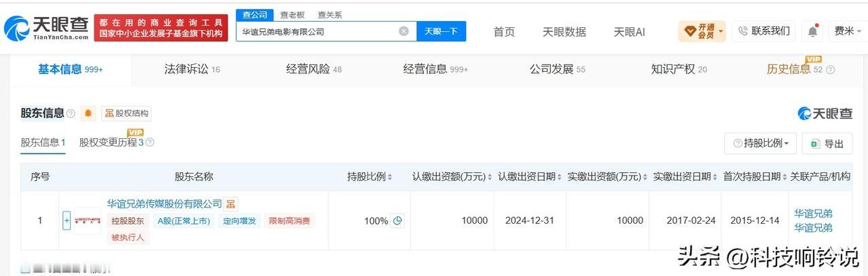The height and width of the screenshot is (276, 868).
Task: Open the 经营风险 tab
Action: pos(314,69)
